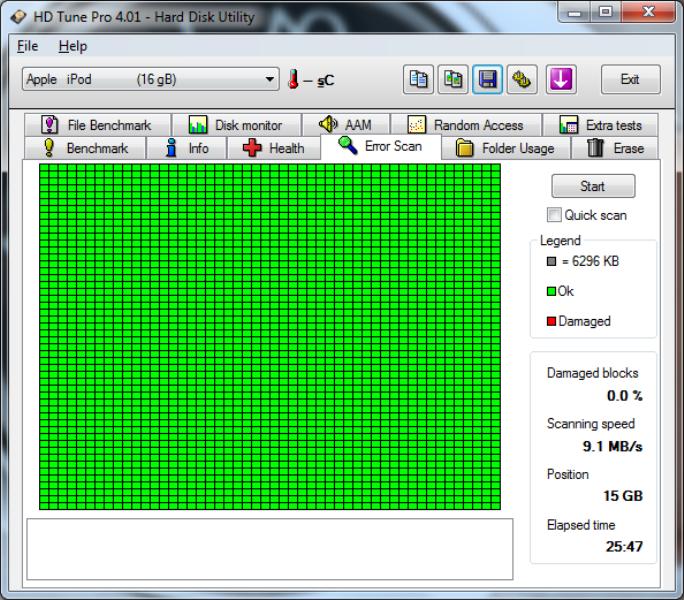This screenshot has width=684, height=600.
Task: Click the copy screenshot to clipboard icon
Action: [451, 79]
